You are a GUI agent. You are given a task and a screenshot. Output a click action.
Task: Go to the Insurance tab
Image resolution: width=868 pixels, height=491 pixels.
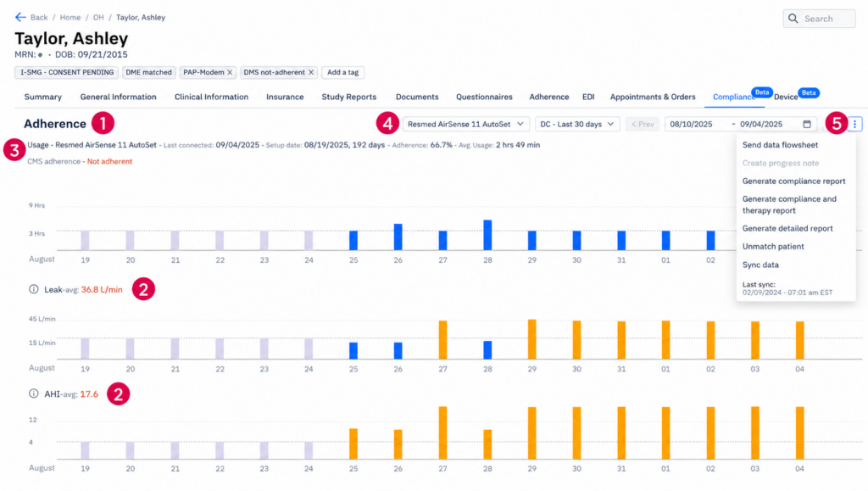tap(285, 97)
